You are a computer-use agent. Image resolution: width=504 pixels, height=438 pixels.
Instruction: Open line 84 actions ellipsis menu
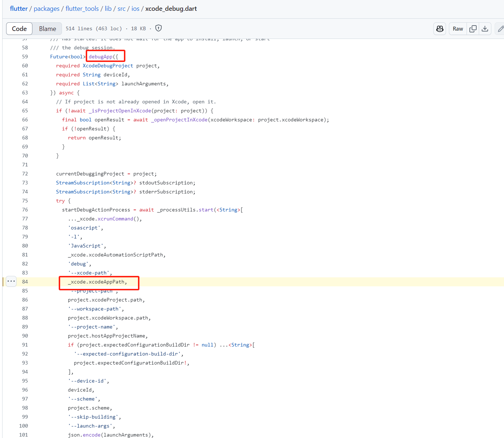(11, 281)
